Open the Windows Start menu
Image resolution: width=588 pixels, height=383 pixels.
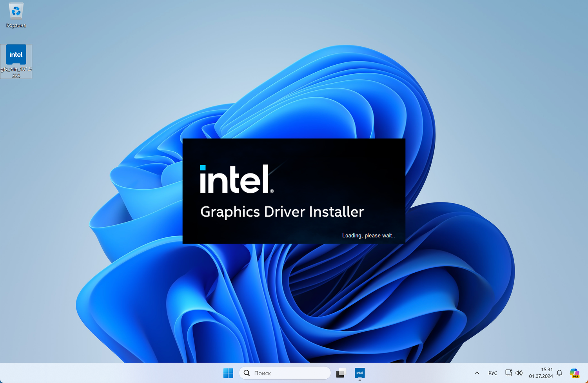click(228, 373)
